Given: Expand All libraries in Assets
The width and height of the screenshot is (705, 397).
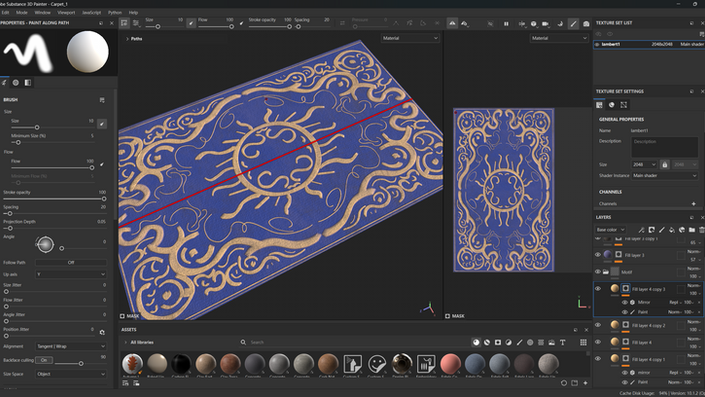Looking at the screenshot, I should tap(126, 343).
